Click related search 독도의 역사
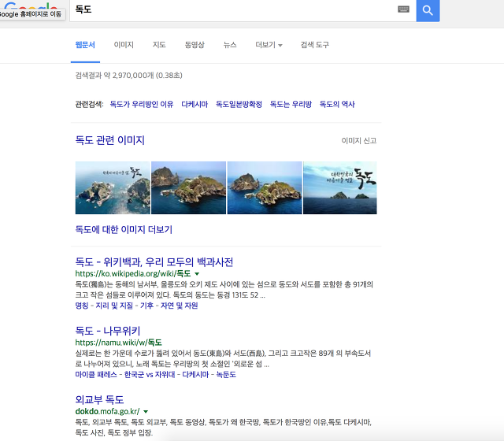504x441 pixels. (x=337, y=104)
